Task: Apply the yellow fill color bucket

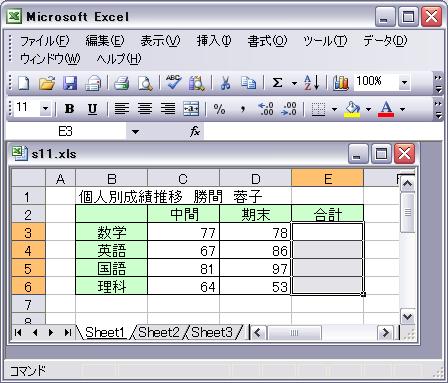Action: tap(352, 109)
